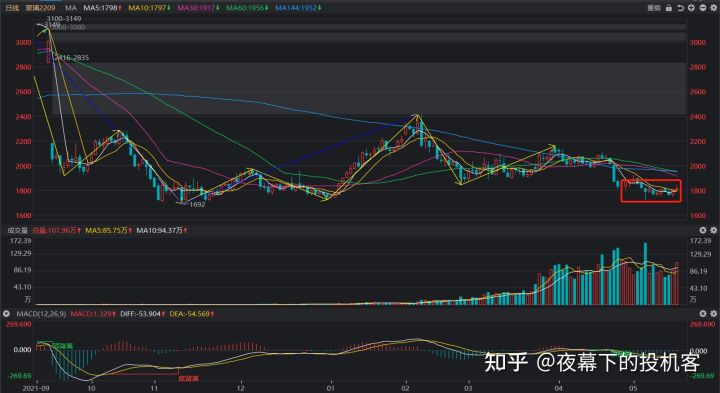
Task: Close the MACD indicator panel
Action: coord(703,314)
